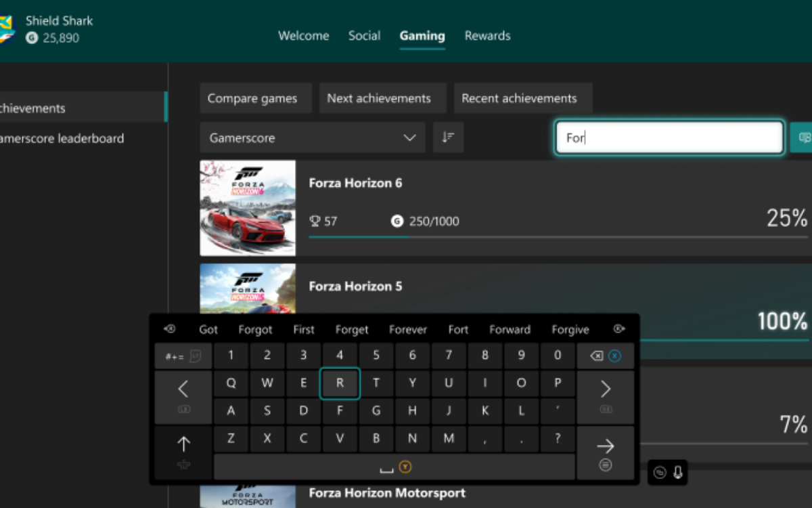Tap the Q key on the keyboard
The width and height of the screenshot is (812, 508).
tap(231, 383)
